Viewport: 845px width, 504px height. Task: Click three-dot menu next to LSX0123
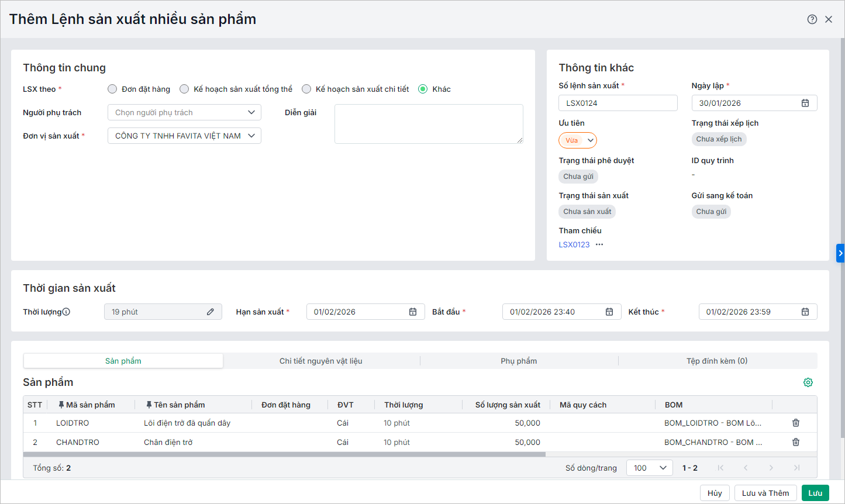[x=599, y=244]
